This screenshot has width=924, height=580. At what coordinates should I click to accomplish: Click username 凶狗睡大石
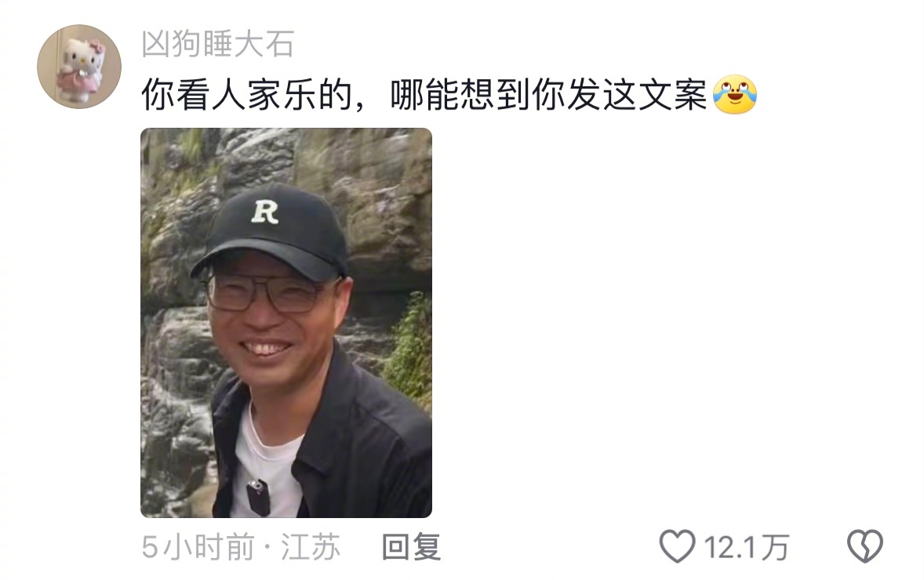218,44
